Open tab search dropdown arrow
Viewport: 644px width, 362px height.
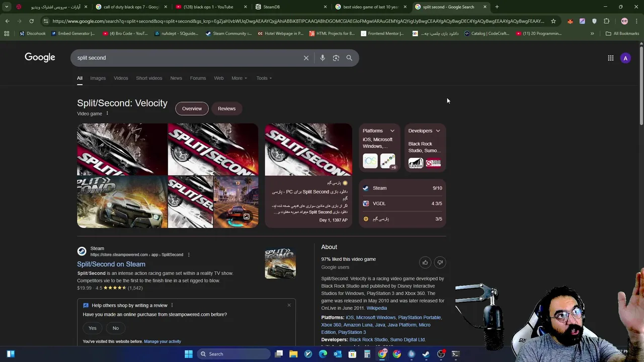click(7, 7)
